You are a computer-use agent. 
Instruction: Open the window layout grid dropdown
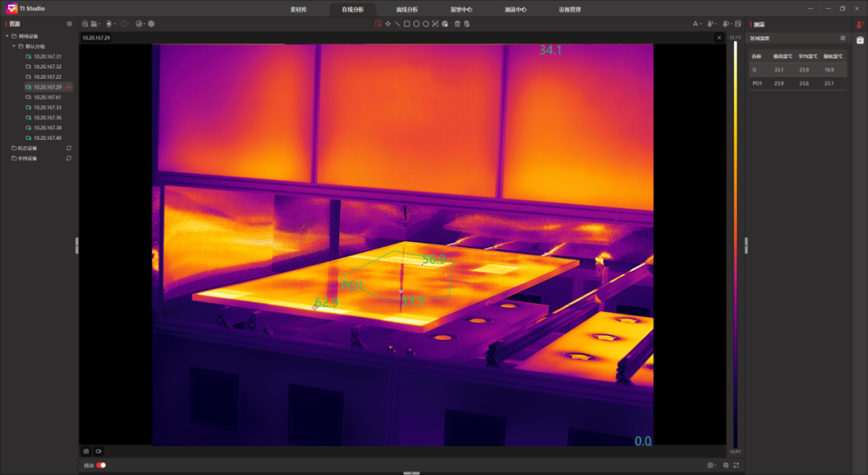(711, 465)
